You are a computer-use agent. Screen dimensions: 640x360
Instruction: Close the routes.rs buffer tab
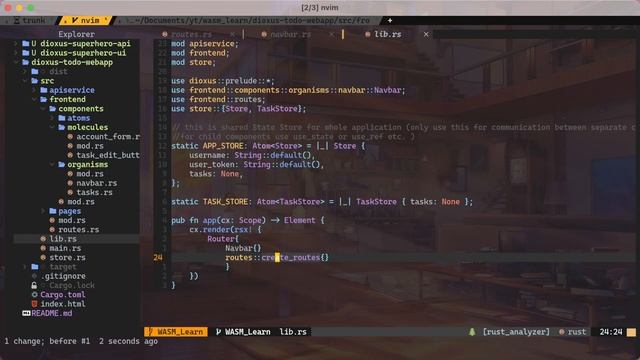click(x=232, y=34)
